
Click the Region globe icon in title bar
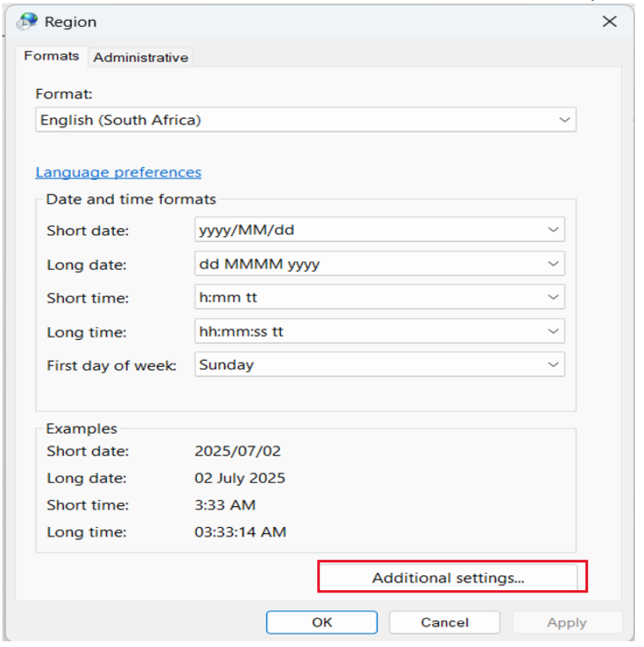(x=28, y=22)
